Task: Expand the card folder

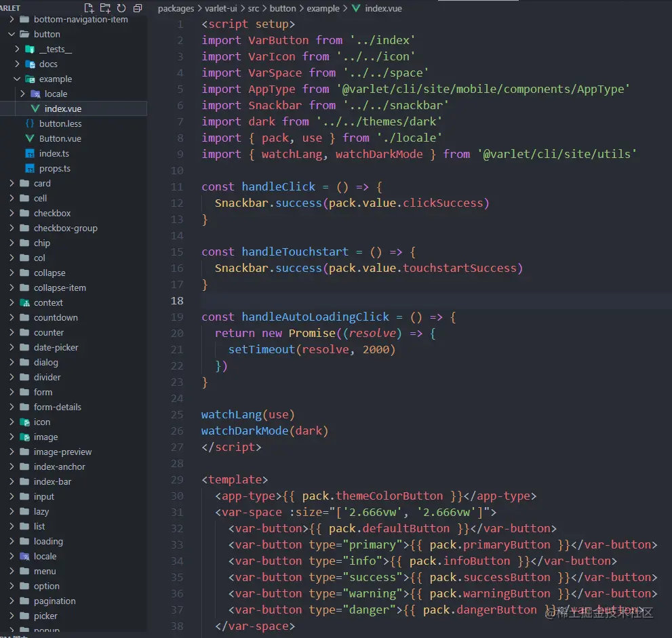Action: [x=12, y=183]
